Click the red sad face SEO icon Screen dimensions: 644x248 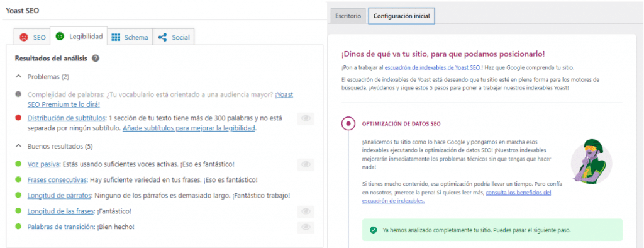pyautogui.click(x=24, y=37)
